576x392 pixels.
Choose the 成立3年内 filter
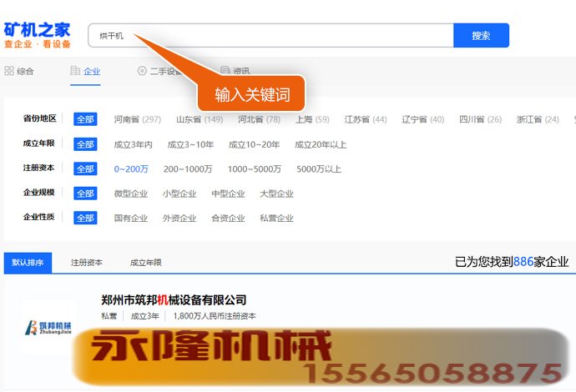(x=133, y=144)
